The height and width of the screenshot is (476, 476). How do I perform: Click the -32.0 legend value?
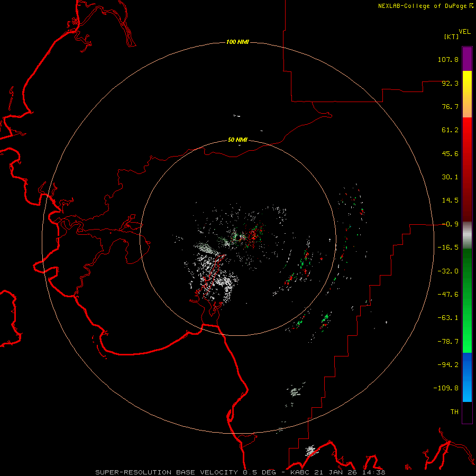448,271
